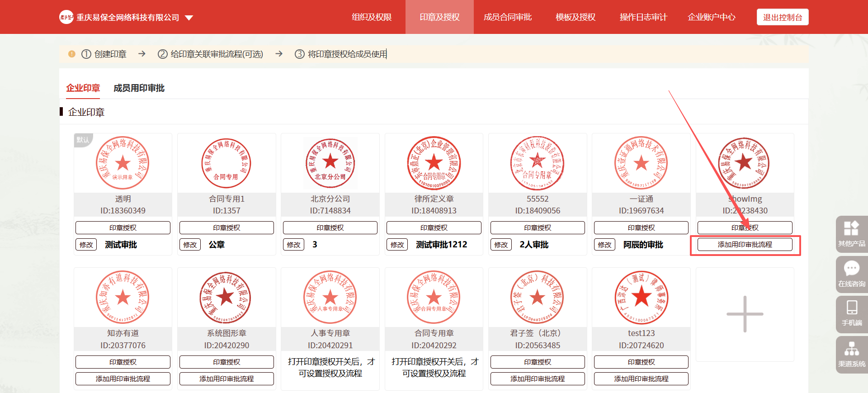Click the company logo in the header
The image size is (868, 393).
[x=66, y=17]
